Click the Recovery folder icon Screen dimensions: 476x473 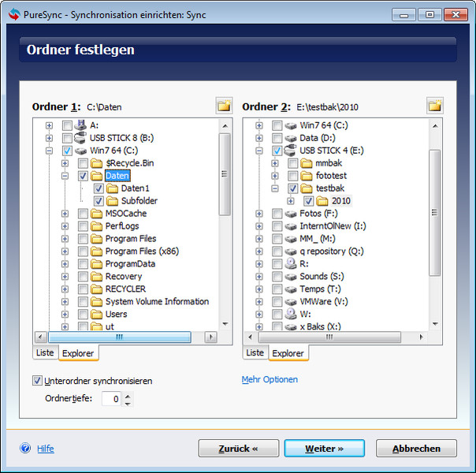point(96,277)
